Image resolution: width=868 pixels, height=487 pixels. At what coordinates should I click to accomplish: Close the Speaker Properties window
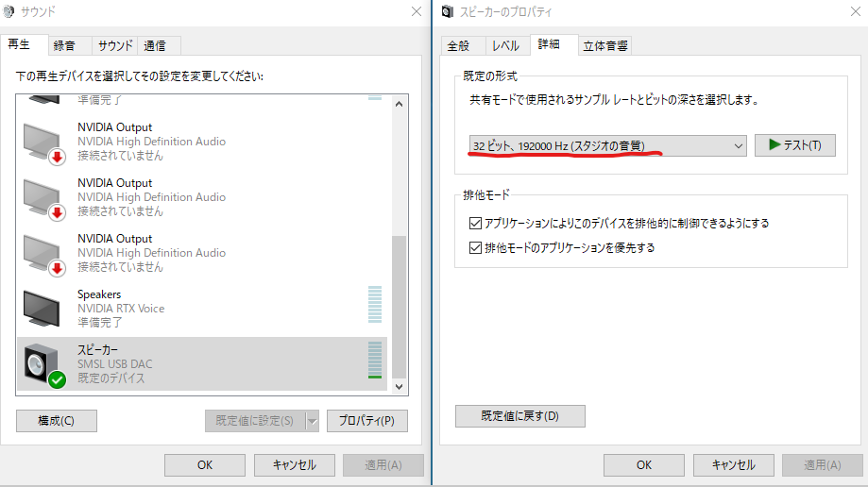pyautogui.click(x=856, y=11)
